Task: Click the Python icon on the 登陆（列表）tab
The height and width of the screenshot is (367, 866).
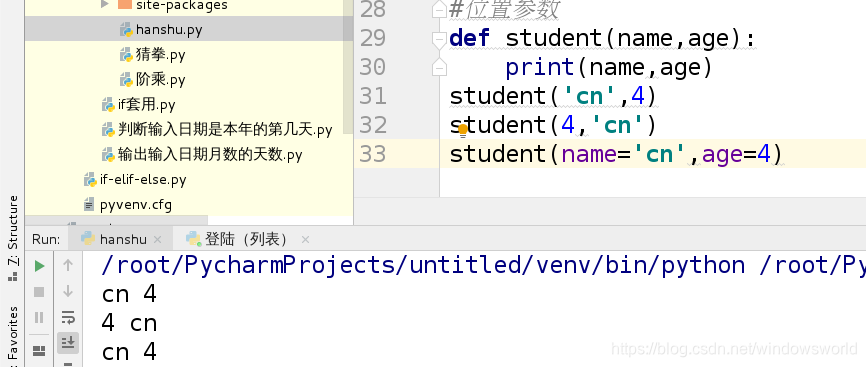Action: click(193, 239)
